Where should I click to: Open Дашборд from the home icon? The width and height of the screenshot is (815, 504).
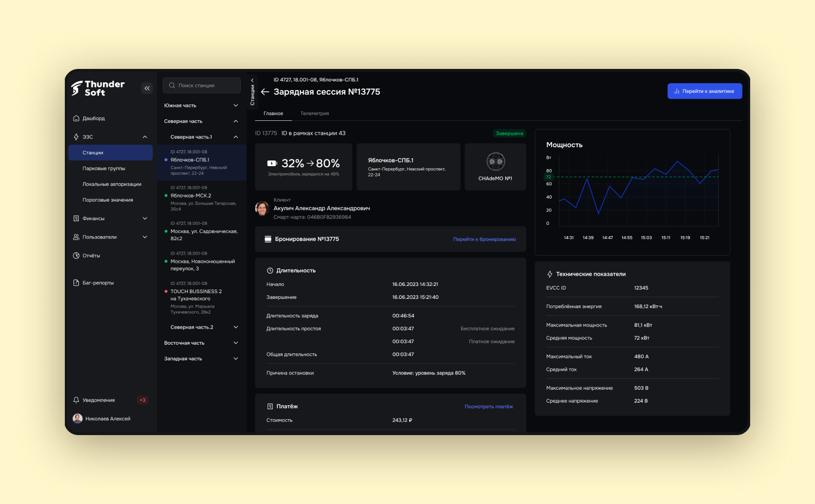tap(76, 118)
